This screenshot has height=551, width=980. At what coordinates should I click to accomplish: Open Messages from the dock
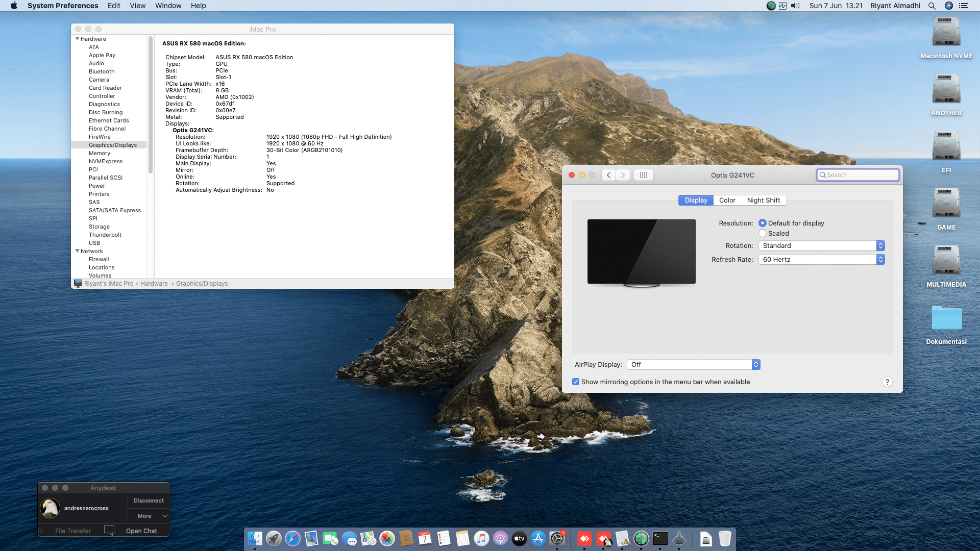pos(349,538)
